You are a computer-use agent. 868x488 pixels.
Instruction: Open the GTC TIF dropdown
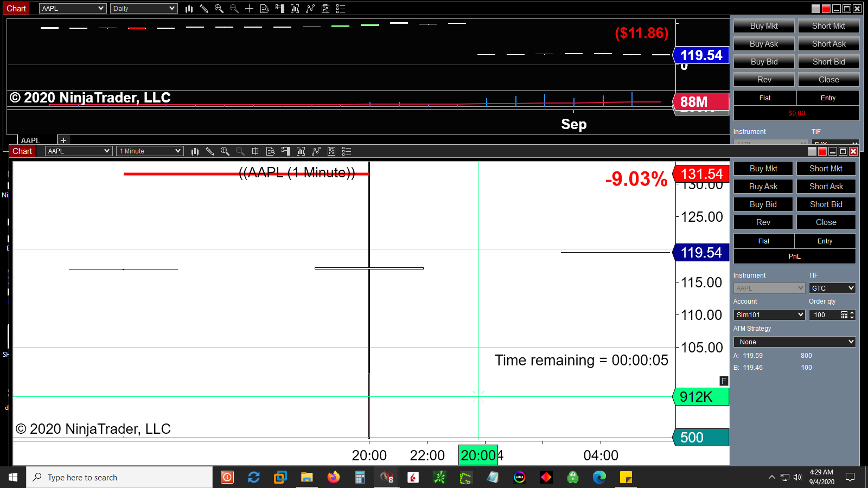pyautogui.click(x=832, y=288)
